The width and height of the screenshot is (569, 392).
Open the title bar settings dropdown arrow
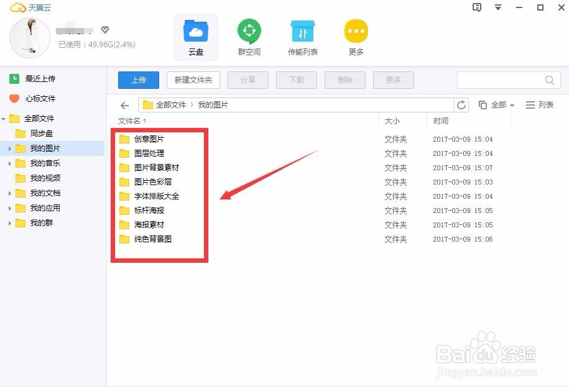497,7
